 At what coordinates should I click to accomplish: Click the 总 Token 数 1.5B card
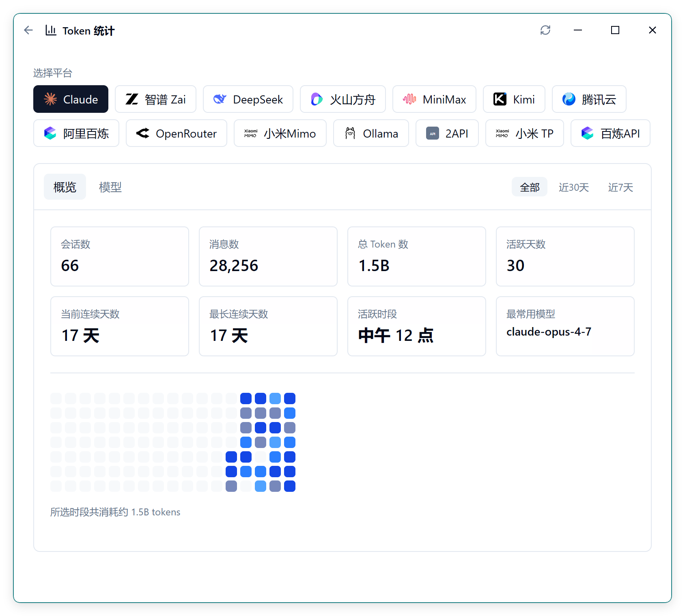tap(417, 256)
